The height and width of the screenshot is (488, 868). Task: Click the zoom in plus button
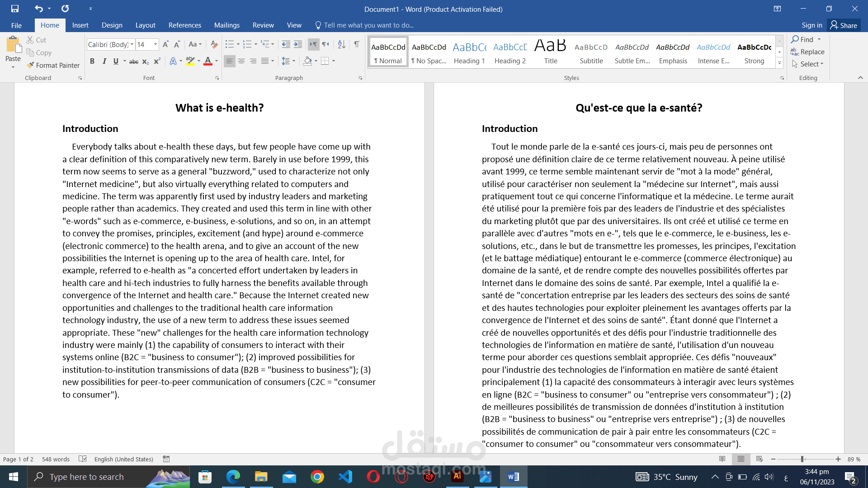tap(838, 459)
